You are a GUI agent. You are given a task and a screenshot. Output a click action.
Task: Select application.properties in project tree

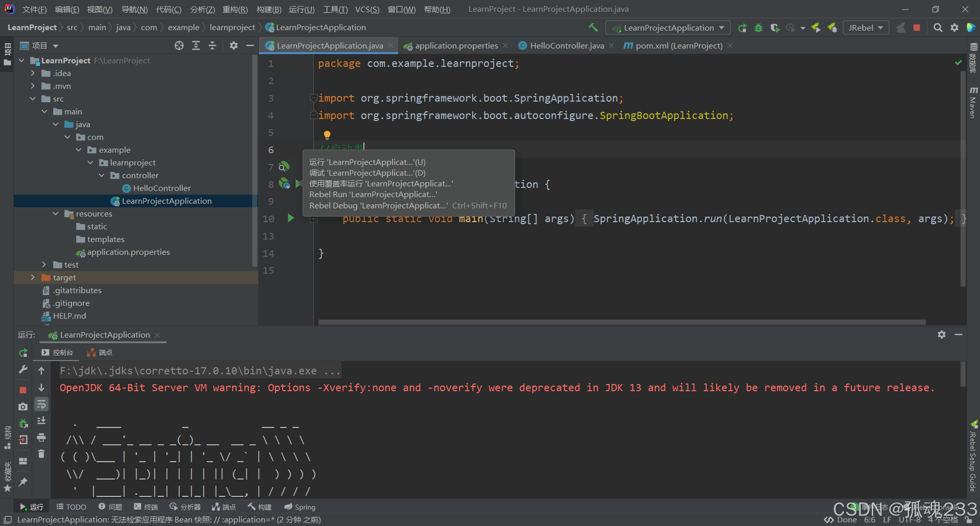point(128,252)
